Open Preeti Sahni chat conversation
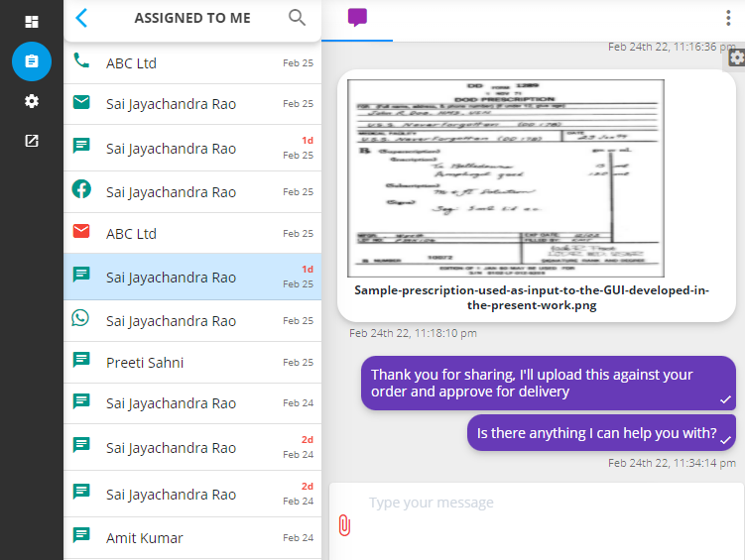745x560 pixels. click(x=192, y=363)
